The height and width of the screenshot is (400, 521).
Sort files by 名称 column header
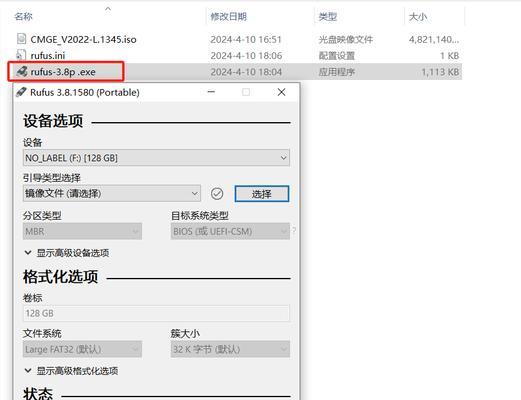(24, 16)
